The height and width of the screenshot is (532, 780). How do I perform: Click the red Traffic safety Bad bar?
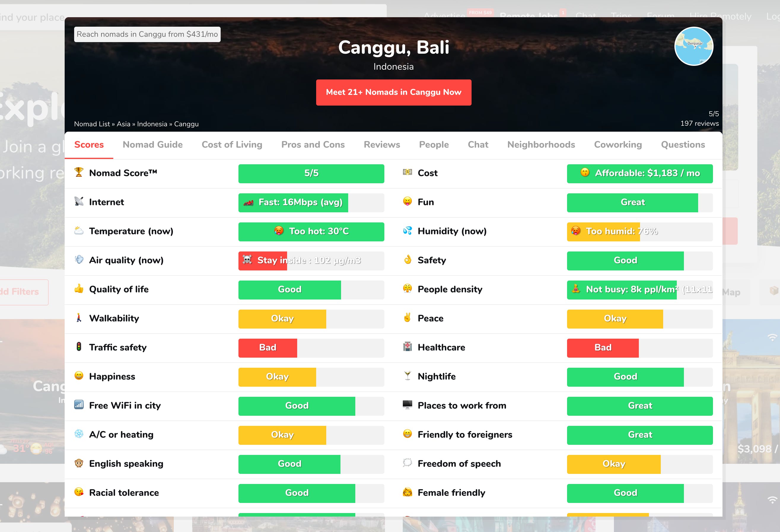pyautogui.click(x=268, y=348)
